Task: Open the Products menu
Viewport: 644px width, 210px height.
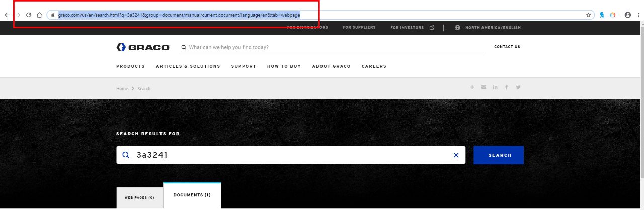Action: (x=130, y=66)
